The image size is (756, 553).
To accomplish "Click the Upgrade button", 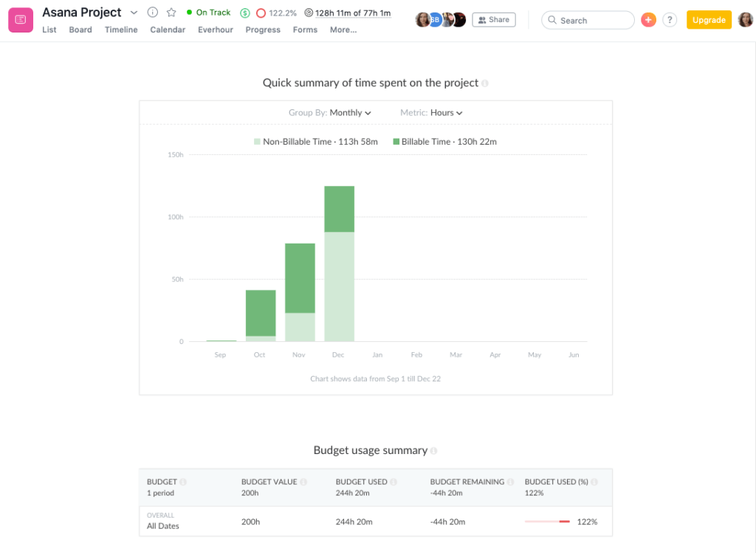I will (708, 20).
